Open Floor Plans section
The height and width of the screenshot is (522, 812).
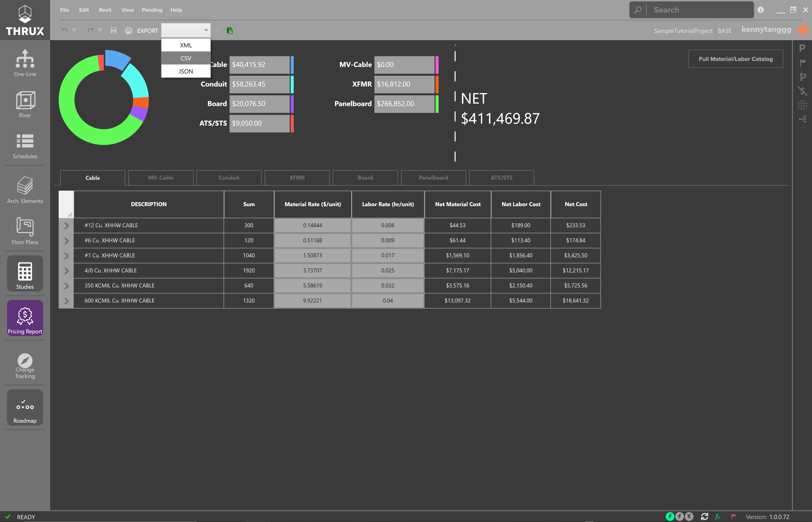coord(25,231)
